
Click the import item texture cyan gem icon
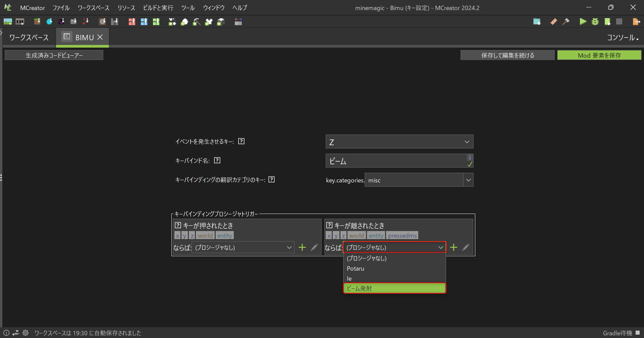coord(49,22)
